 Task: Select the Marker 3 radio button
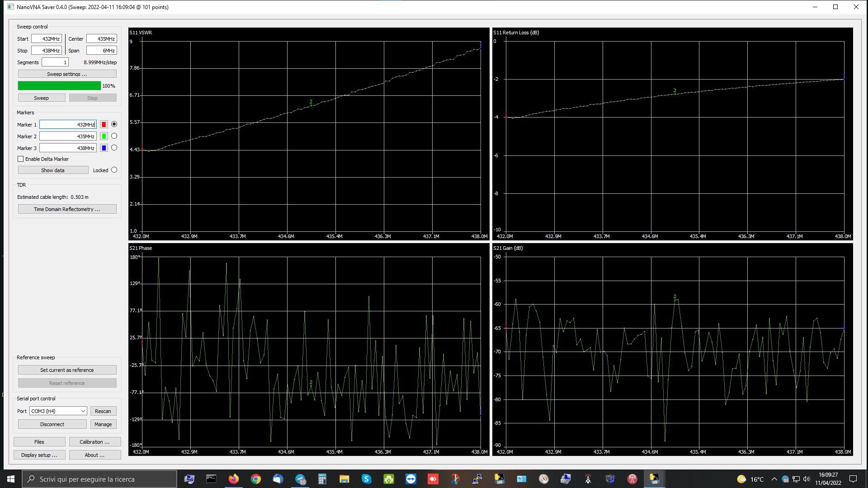pos(114,148)
